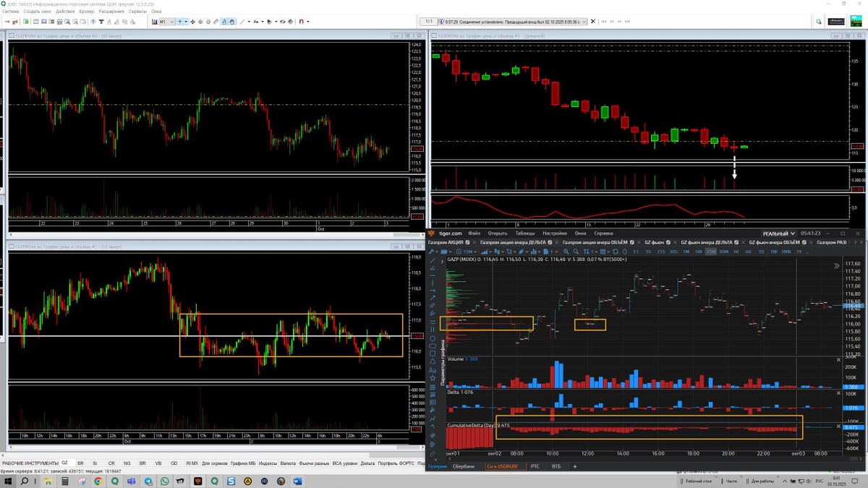Open the Таблицы menu in tiger.com window
868x488 pixels.
point(525,234)
